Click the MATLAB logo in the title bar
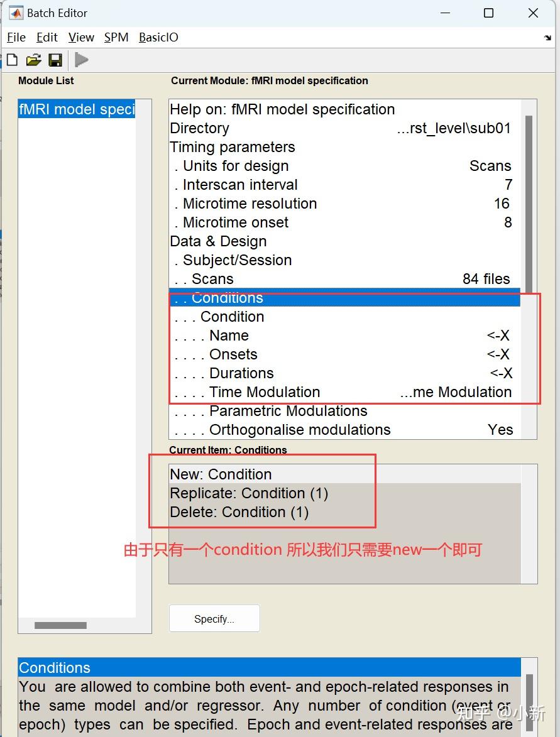Image resolution: width=560 pixels, height=737 pixels. click(x=16, y=13)
